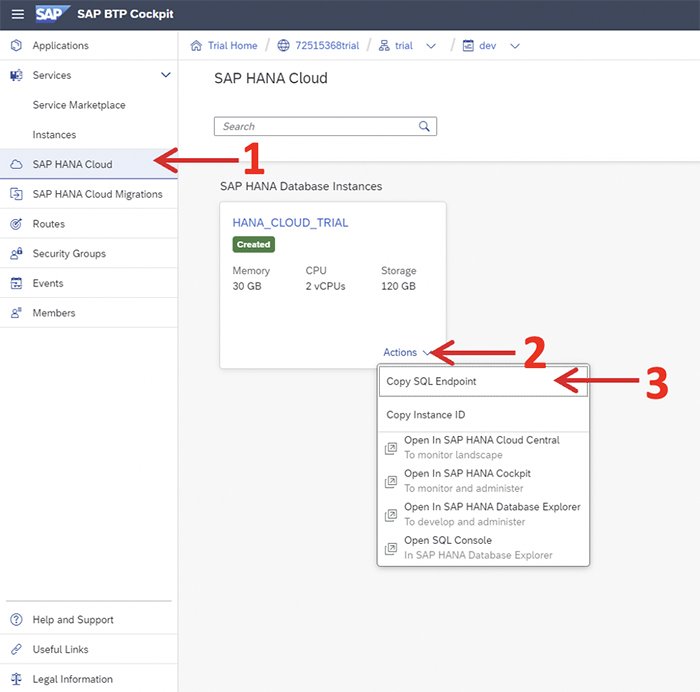Click into the Search field
The width and height of the screenshot is (700, 692).
325,126
